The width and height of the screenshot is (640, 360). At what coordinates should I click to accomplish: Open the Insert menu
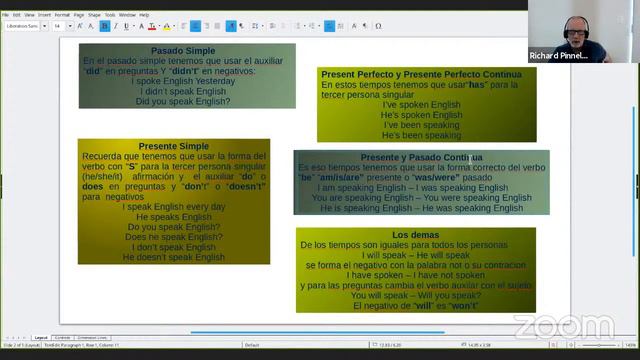[44, 15]
